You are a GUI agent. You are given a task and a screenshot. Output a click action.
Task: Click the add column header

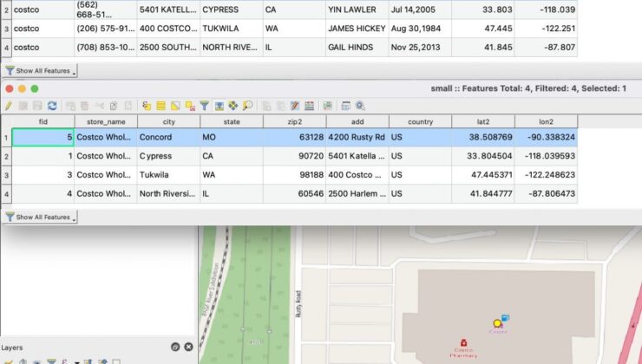(357, 121)
